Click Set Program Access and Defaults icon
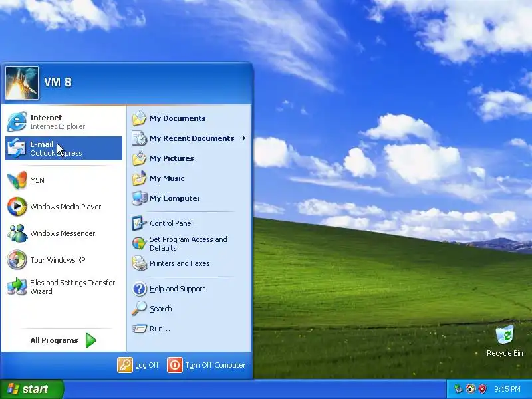The width and height of the screenshot is (532, 399). coord(139,243)
